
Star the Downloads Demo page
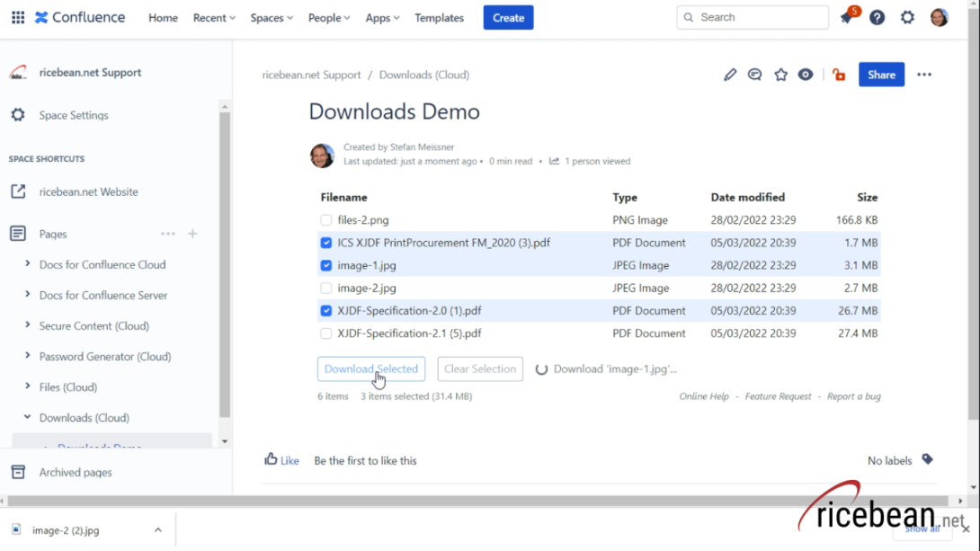(780, 75)
